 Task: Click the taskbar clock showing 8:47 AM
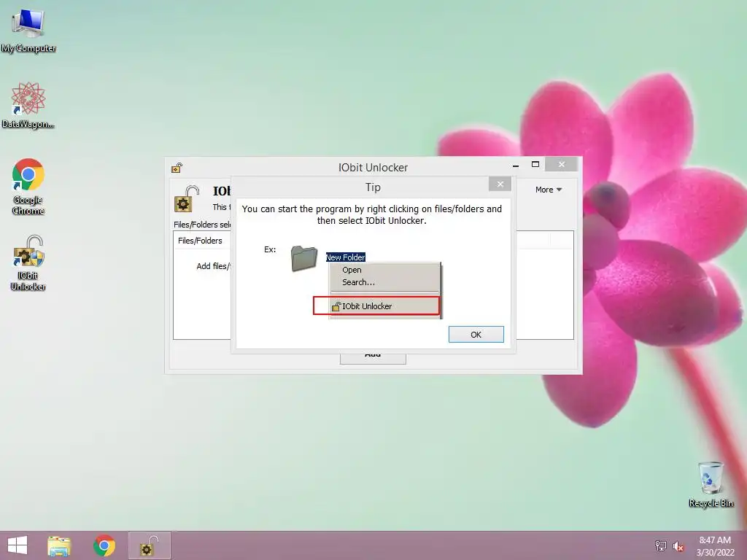[715, 545]
